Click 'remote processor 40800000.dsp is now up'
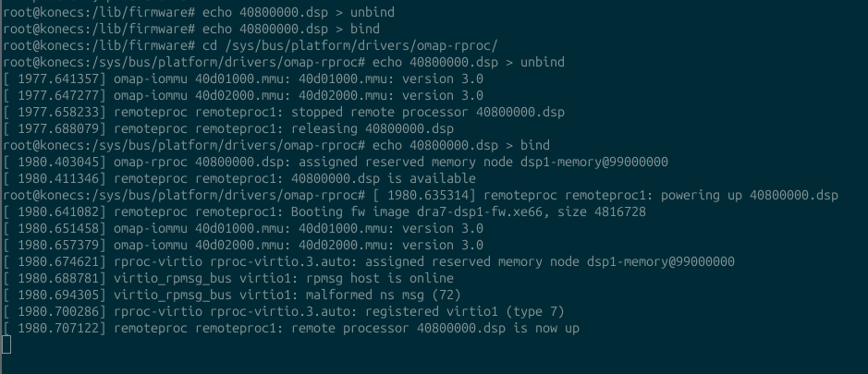The height and width of the screenshot is (374, 868). (x=435, y=328)
